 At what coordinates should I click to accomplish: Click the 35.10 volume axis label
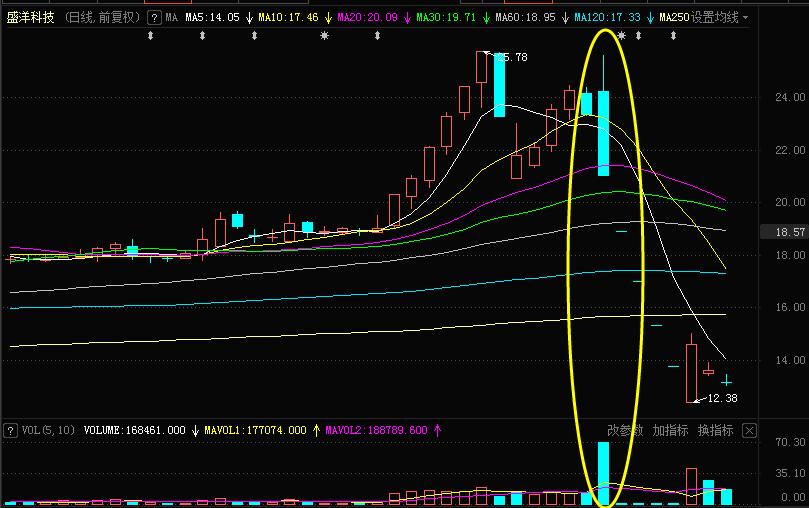789,473
